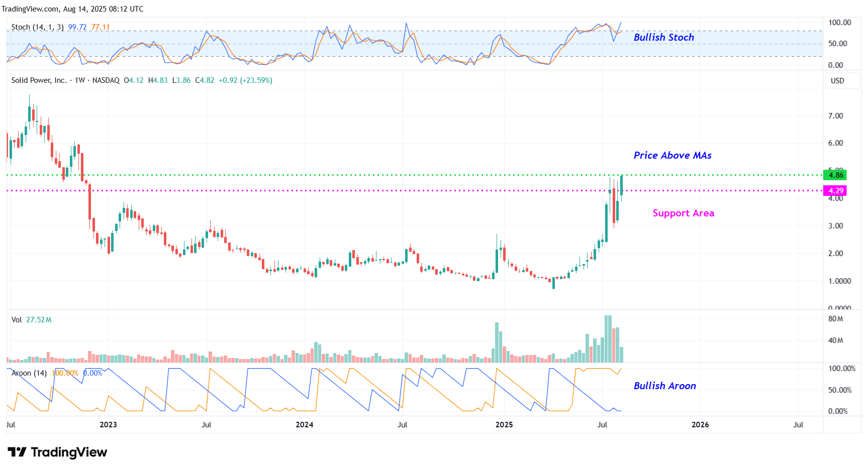Click the 40M volume scale label
The height and width of the screenshot is (471, 868).
coord(835,340)
